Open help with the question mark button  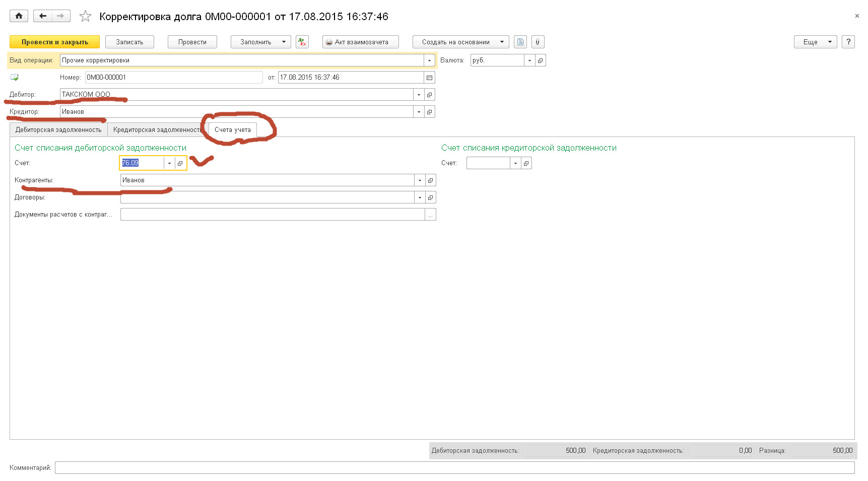[x=848, y=42]
